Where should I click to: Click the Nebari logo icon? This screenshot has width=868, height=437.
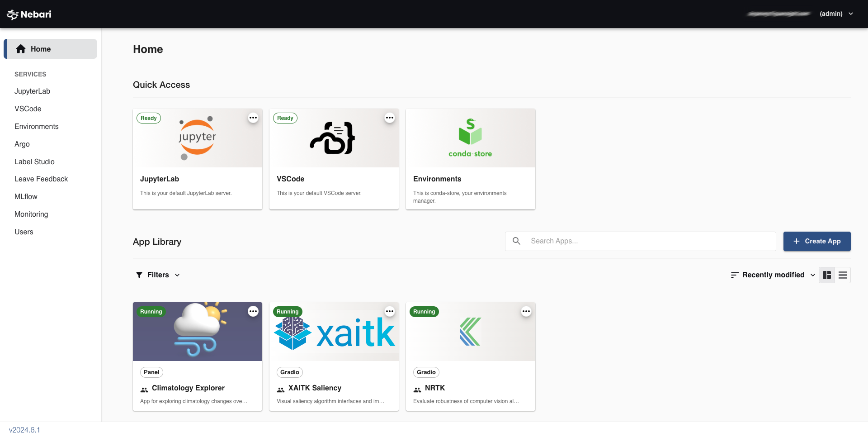[13, 14]
